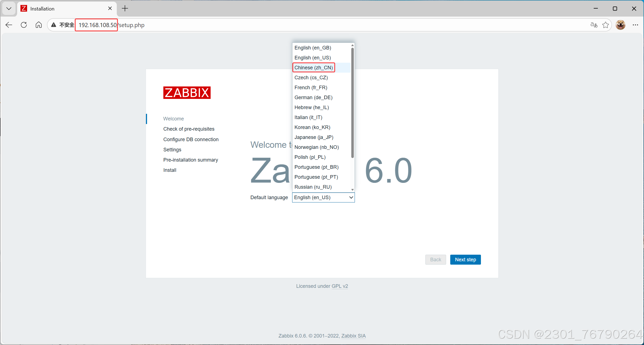Viewport: 644px width, 345px height.
Task: Add page to favorites with star icon
Action: click(606, 25)
